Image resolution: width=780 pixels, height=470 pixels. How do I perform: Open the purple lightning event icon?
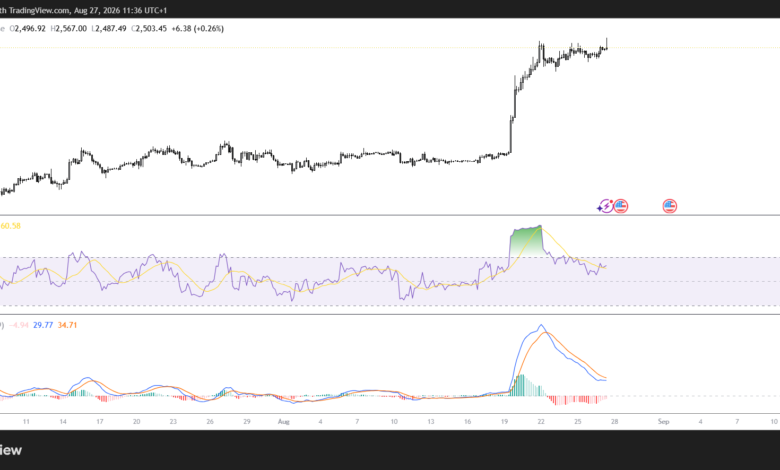pyautogui.click(x=605, y=206)
